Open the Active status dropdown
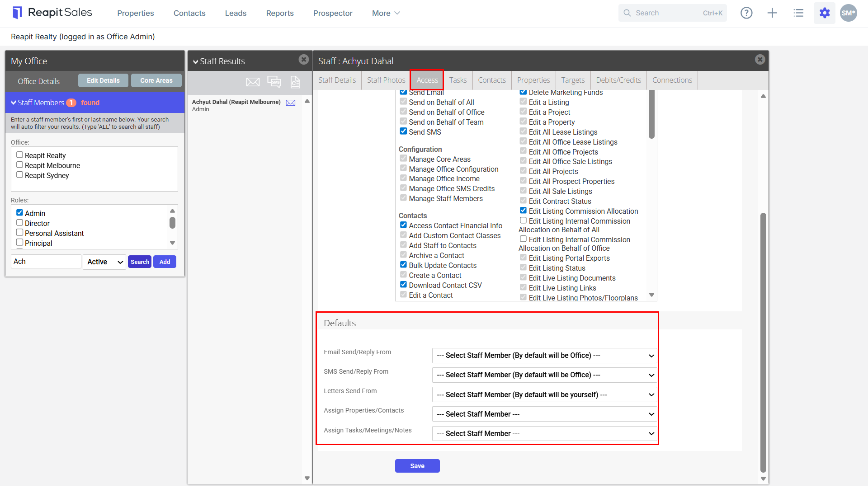This screenshot has width=868, height=488. point(104,262)
